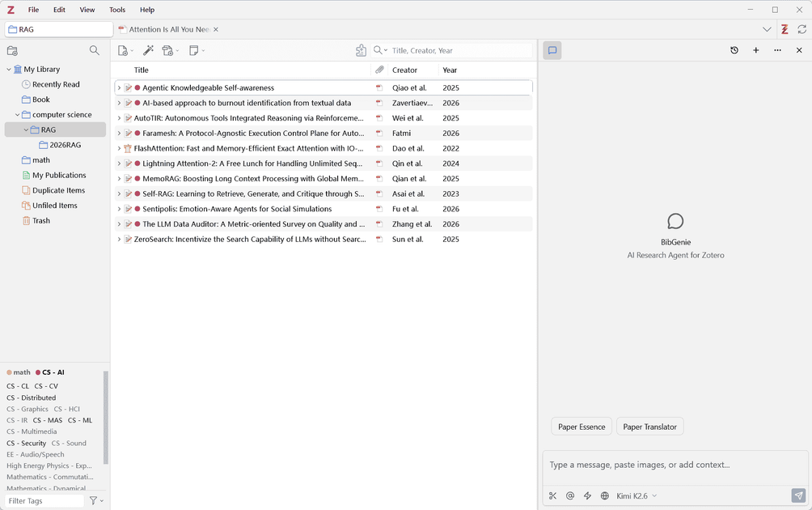Select the Recently Read collection
This screenshot has height=510, width=812.
pos(56,84)
